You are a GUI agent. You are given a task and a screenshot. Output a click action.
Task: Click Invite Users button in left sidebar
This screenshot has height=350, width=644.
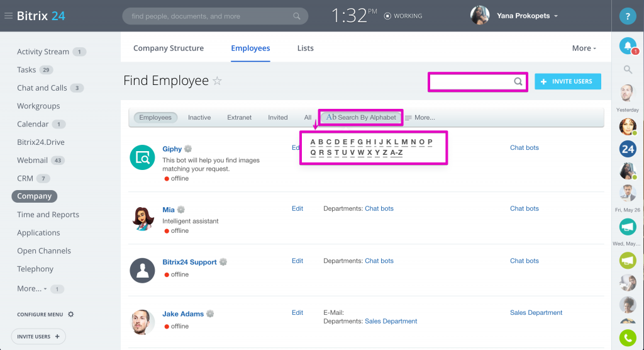click(x=38, y=336)
